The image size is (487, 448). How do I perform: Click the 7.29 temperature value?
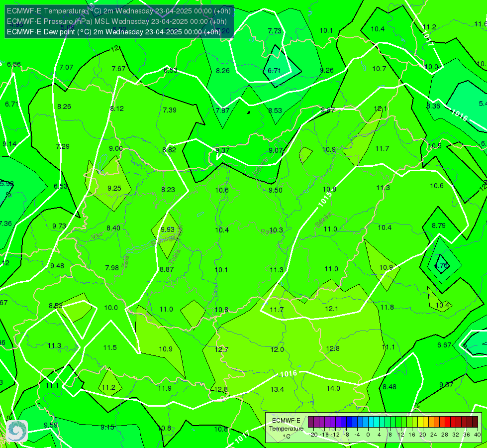tap(63, 146)
